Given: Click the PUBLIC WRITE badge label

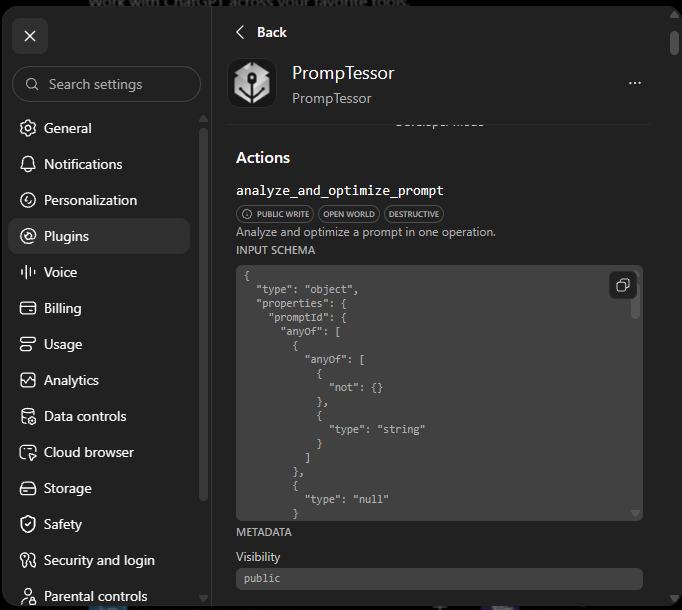Looking at the screenshot, I should (283, 214).
